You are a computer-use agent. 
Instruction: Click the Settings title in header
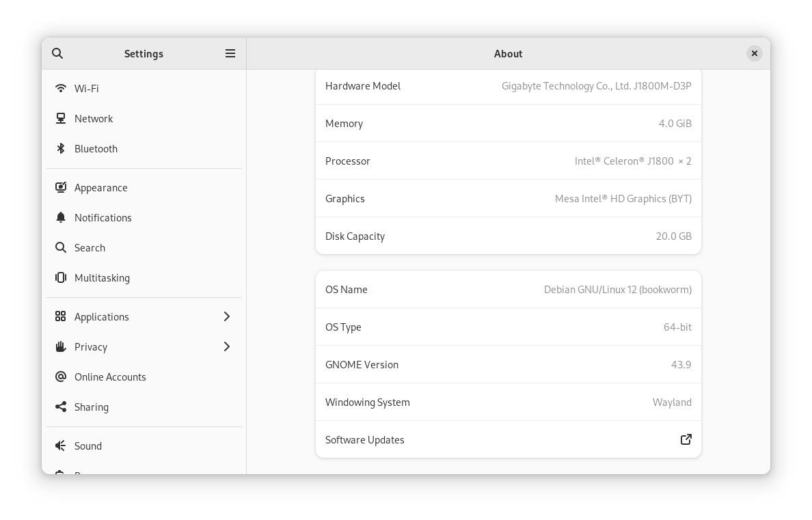coord(144,54)
